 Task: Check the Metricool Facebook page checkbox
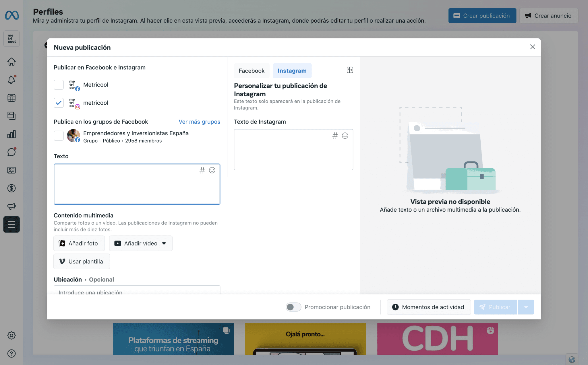tap(59, 85)
